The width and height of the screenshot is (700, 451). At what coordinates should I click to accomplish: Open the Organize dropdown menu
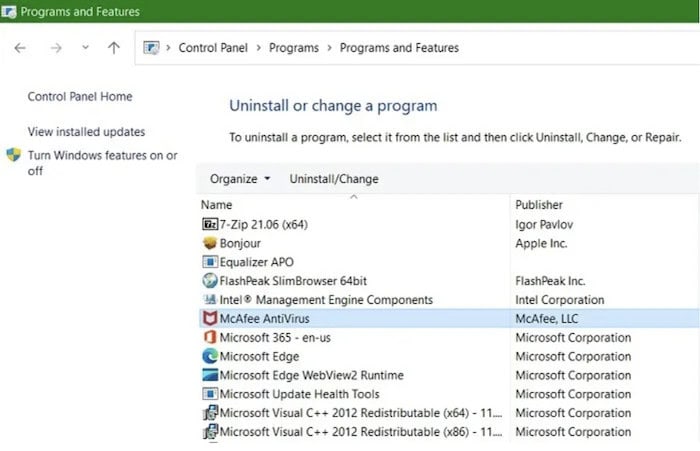click(240, 179)
